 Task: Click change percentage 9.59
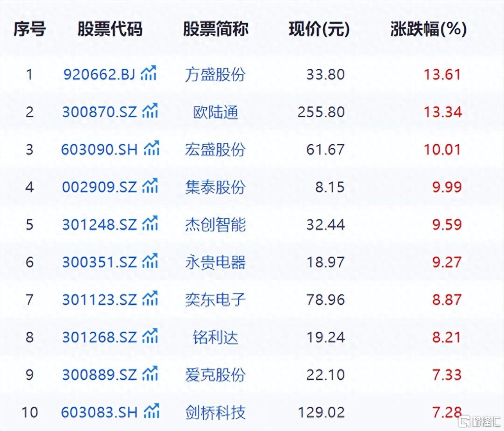point(447,225)
